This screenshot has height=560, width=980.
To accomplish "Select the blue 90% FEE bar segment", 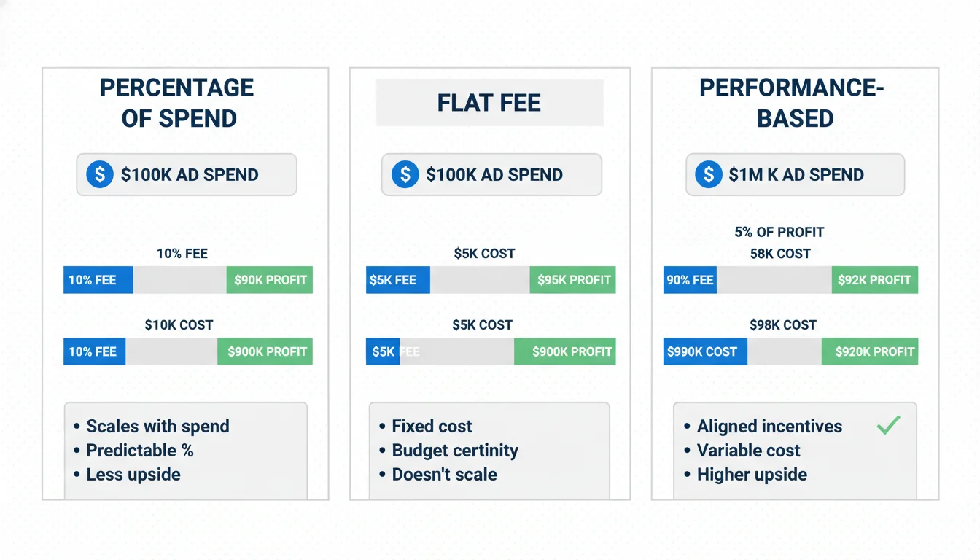I will pyautogui.click(x=690, y=280).
